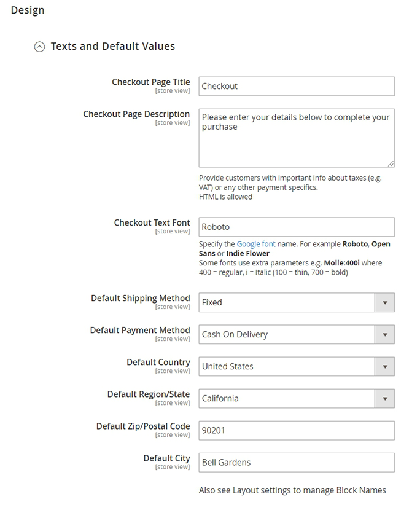Collapse the Texts and Default Values section
This screenshot has height=510, width=420.
tap(39, 47)
